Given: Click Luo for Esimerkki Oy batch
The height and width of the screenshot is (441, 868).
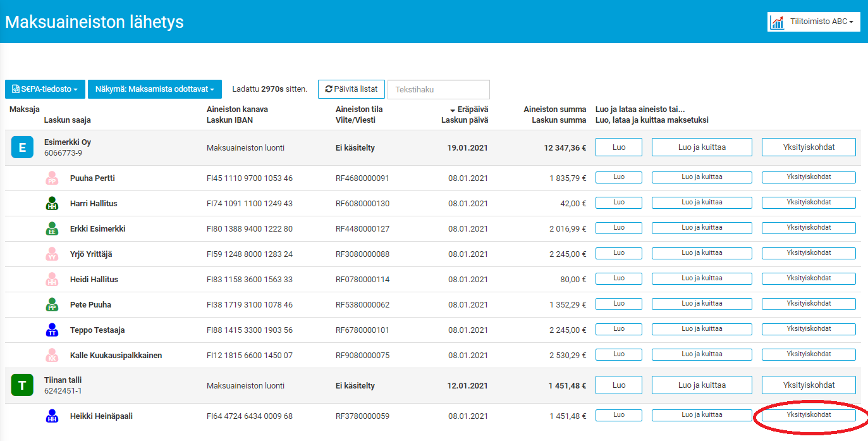Looking at the screenshot, I should coord(619,147).
